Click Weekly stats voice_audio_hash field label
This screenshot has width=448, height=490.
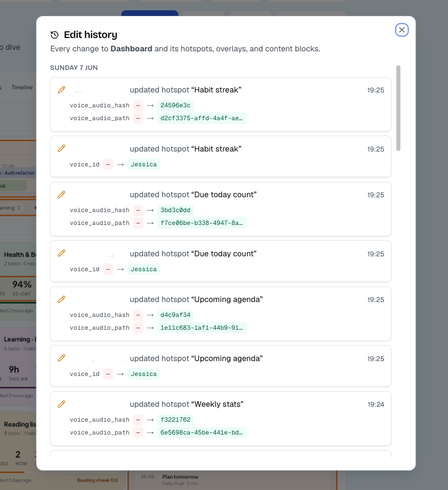100,419
